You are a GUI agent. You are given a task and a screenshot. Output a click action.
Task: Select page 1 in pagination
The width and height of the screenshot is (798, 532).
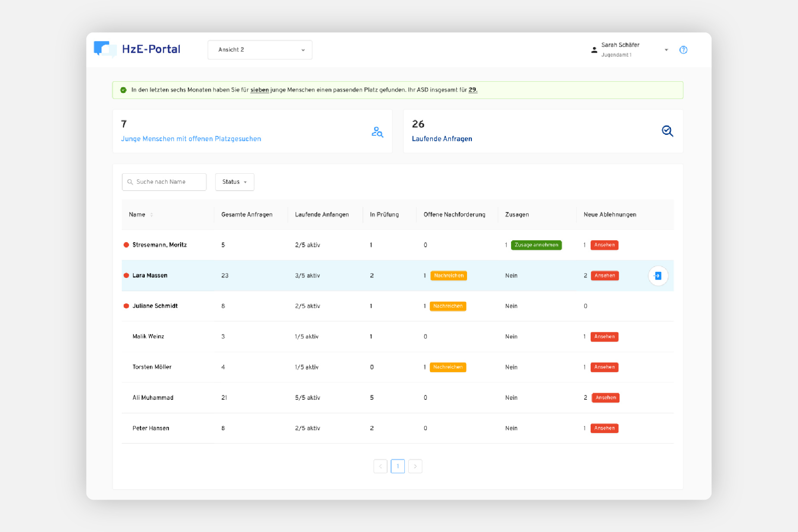pyautogui.click(x=398, y=466)
